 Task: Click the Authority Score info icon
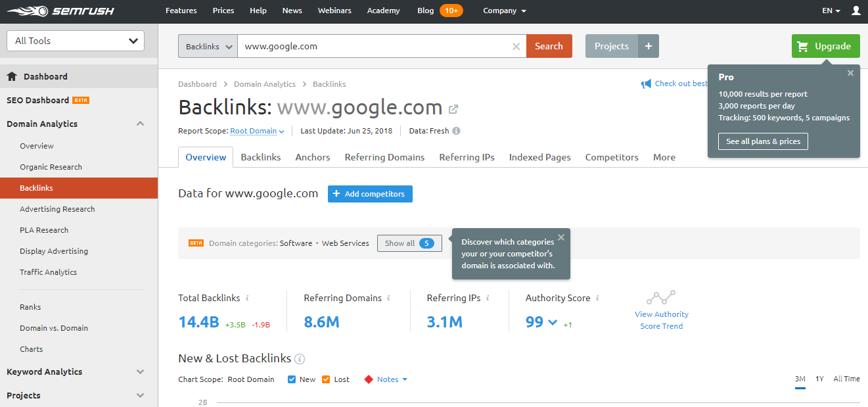pos(599,298)
